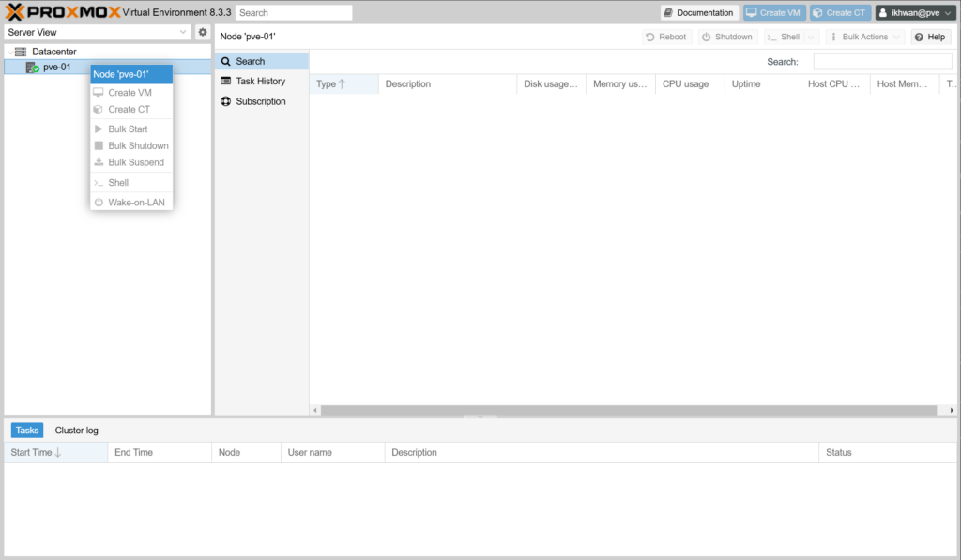Click the Datacenter icon in tree

click(21, 52)
